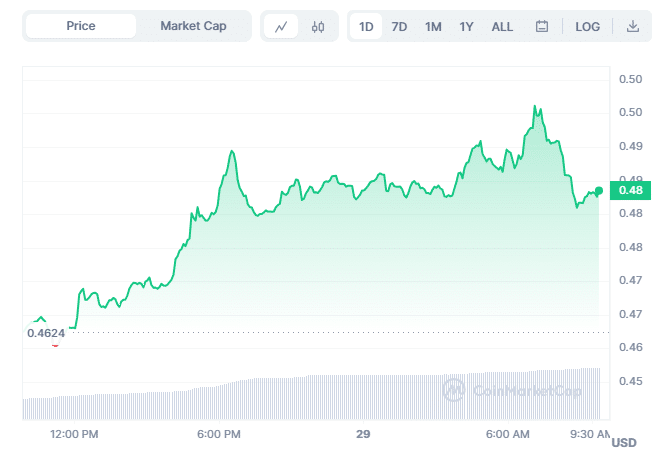The height and width of the screenshot is (463, 664).
Task: Click the USD currency label
Action: [x=624, y=443]
